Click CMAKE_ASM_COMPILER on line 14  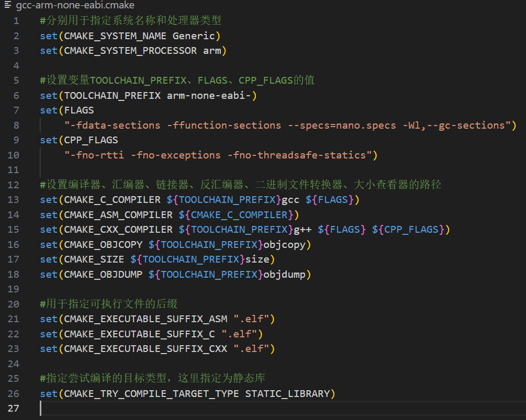pos(118,215)
